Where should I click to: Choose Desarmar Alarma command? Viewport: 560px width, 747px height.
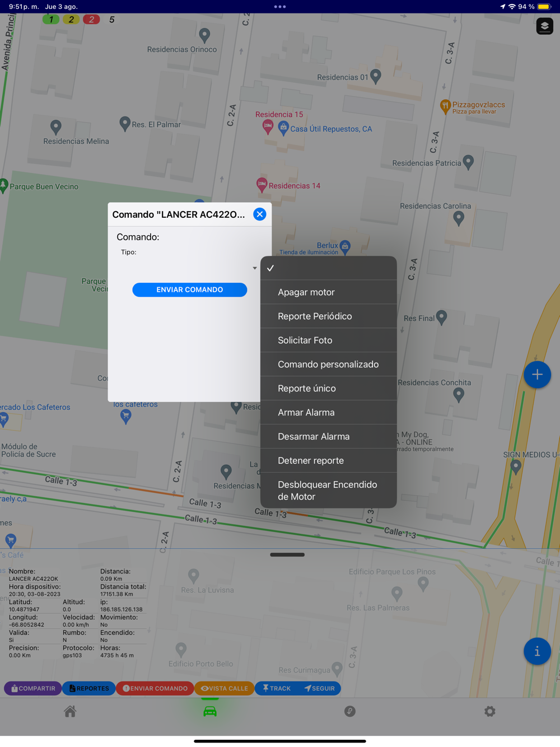click(x=329, y=437)
